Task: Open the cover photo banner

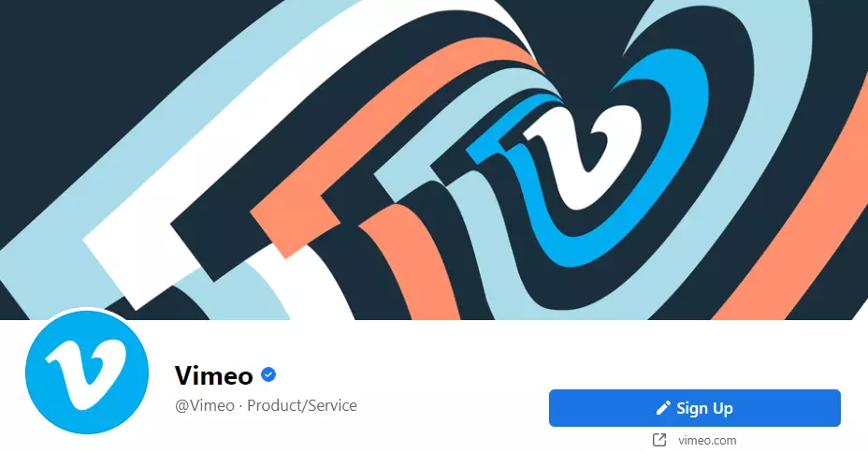Action: point(434,159)
